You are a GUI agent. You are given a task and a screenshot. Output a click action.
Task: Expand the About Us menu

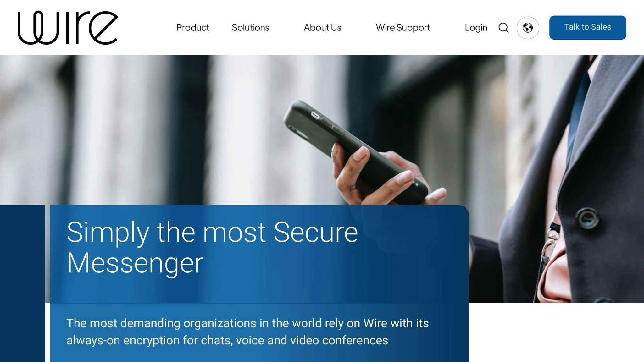(322, 28)
